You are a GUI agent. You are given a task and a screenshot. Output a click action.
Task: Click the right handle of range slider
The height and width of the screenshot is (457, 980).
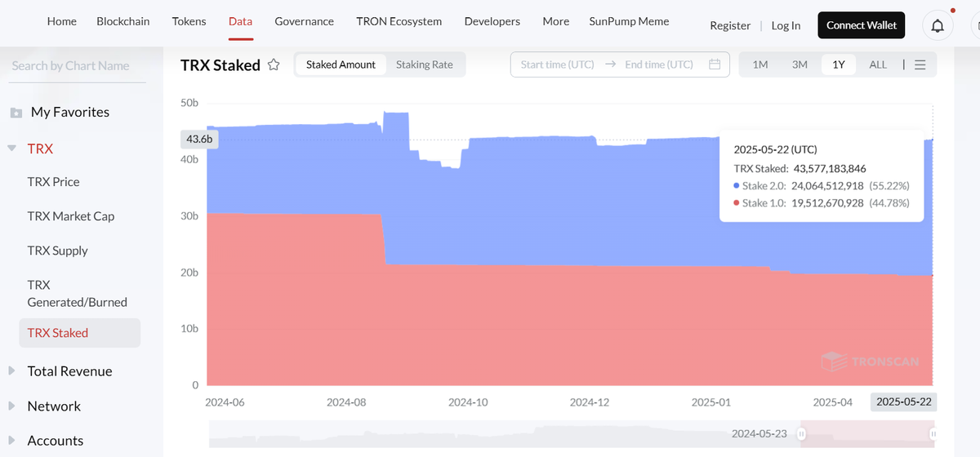pos(933,434)
